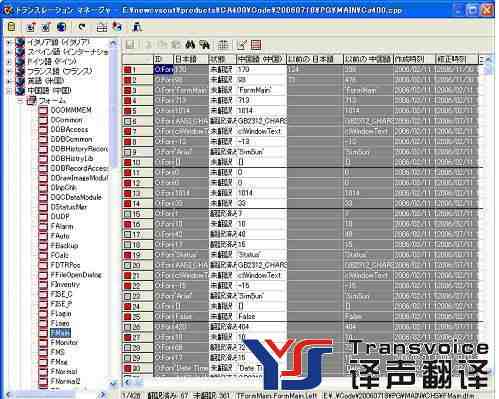Image resolution: width=499 pixels, height=399 pixels.
Task: Click the フォーム folder icon in the tree
Action: [x=32, y=100]
